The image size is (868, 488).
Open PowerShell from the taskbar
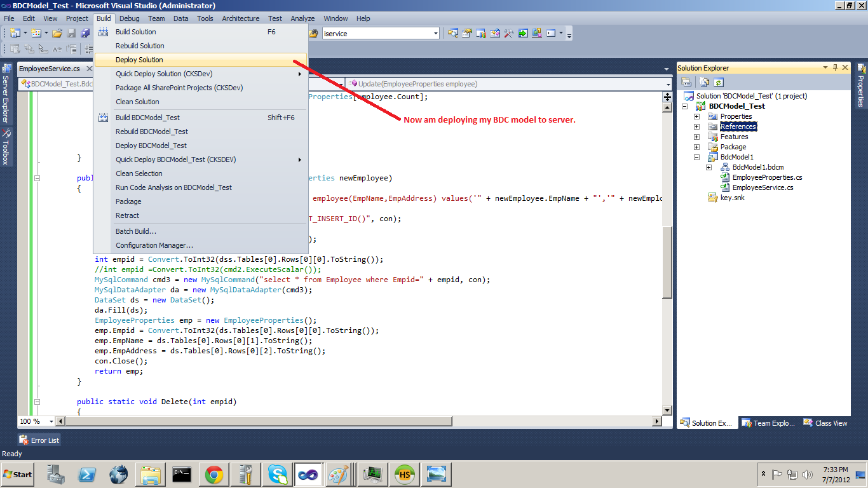86,474
